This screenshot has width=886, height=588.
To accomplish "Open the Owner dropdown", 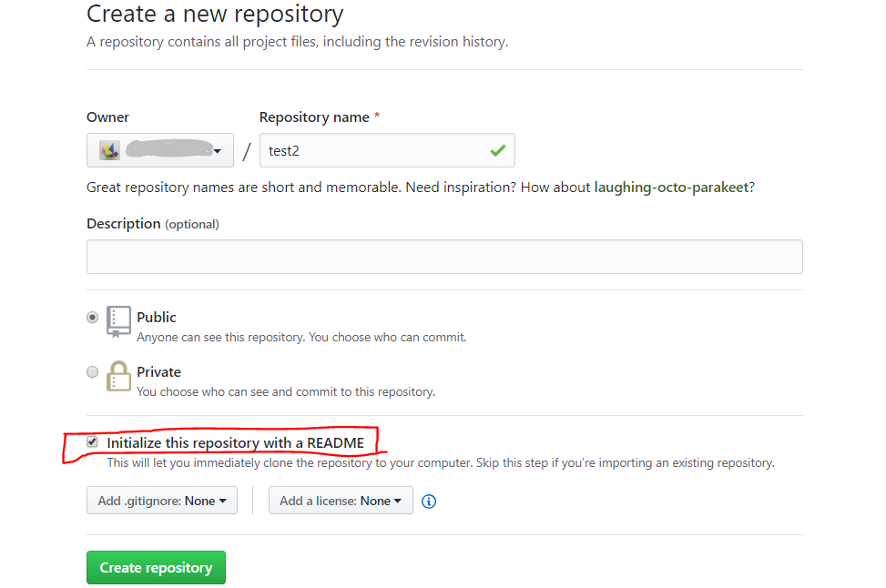I will 160,150.
